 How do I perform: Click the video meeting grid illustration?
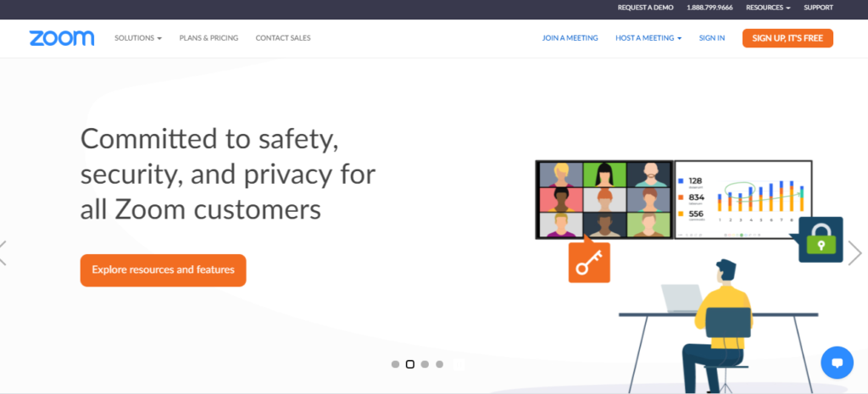point(604,200)
